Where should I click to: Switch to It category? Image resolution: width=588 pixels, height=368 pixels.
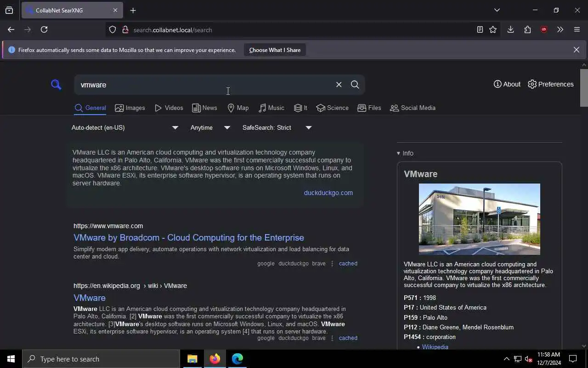(300, 108)
